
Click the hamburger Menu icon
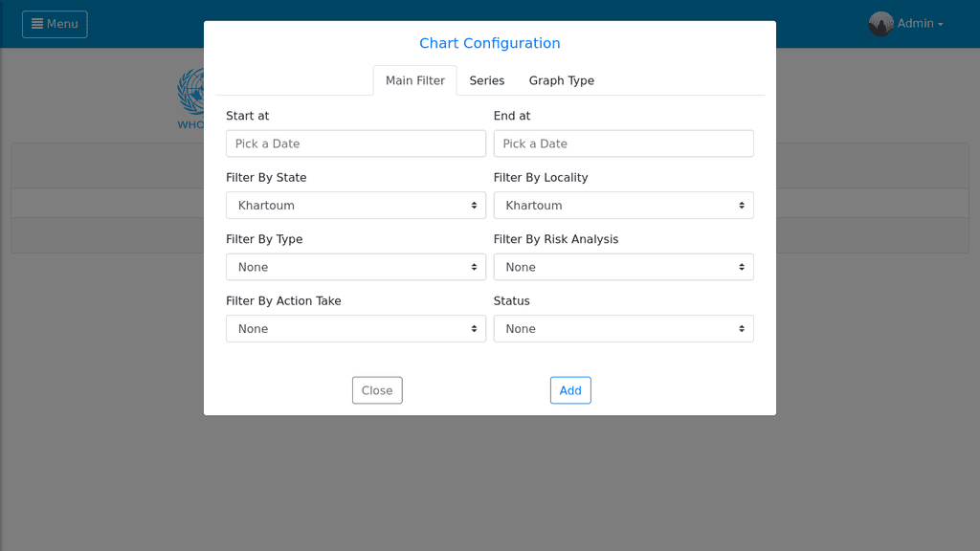[37, 24]
